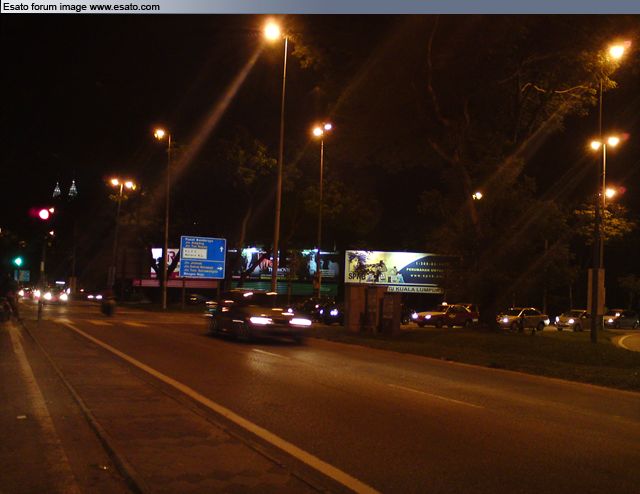This screenshot has width=640, height=494.
Task: Click the red-and-white billboard behind blue sign
Action: tap(164, 262)
